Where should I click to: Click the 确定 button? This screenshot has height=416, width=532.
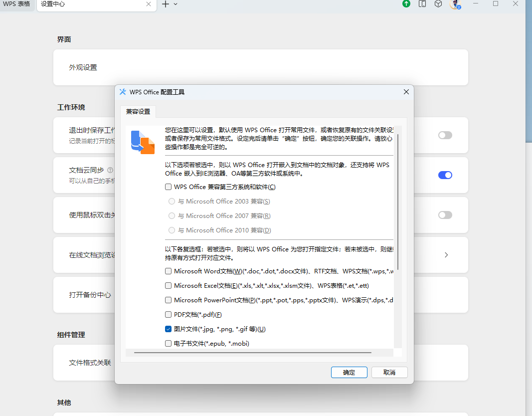[x=349, y=372]
